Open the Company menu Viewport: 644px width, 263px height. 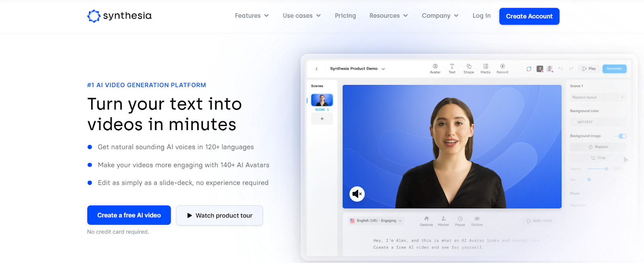click(x=440, y=16)
